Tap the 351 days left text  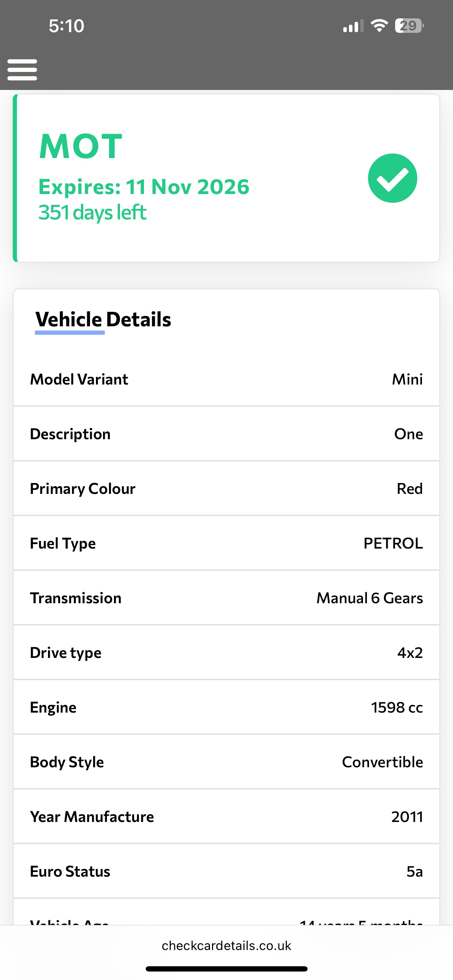click(x=92, y=212)
